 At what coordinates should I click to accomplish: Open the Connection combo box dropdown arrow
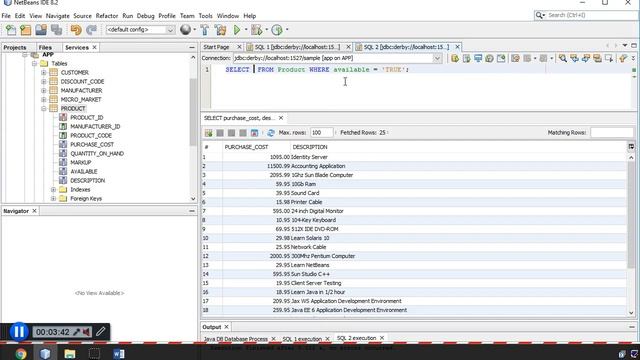pos(437,58)
